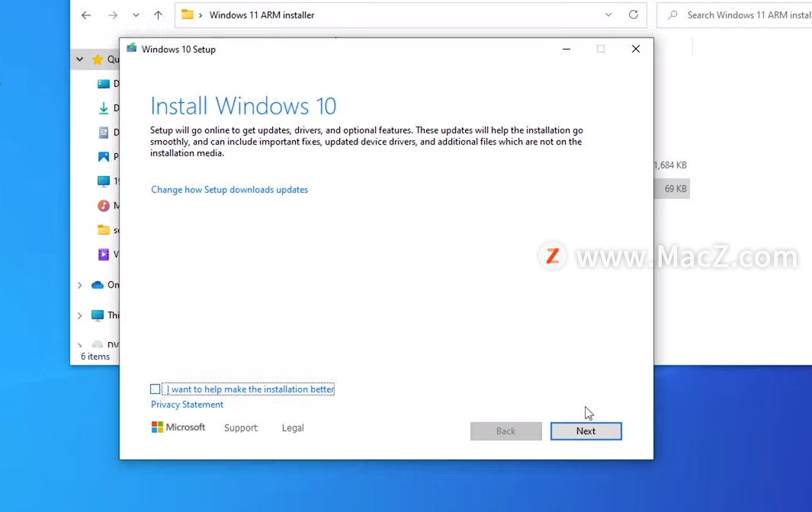Screen dimensions: 812x512
Task: Select the Quick access star icon
Action: (98, 59)
